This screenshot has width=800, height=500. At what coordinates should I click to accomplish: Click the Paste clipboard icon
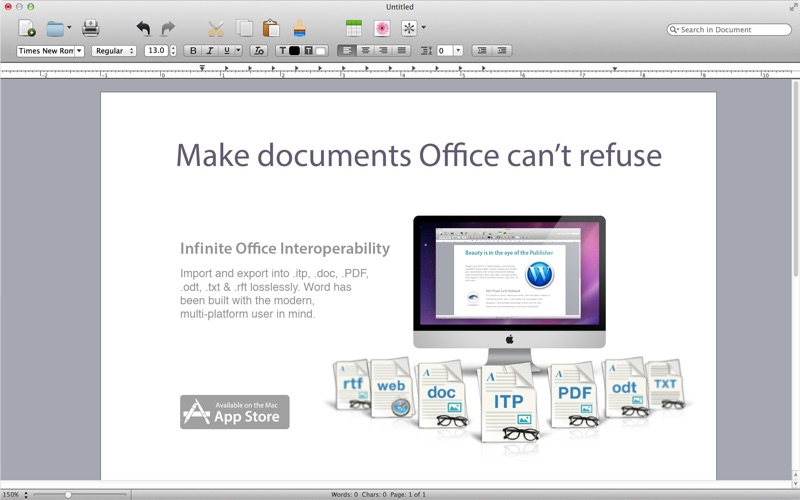(x=271, y=28)
